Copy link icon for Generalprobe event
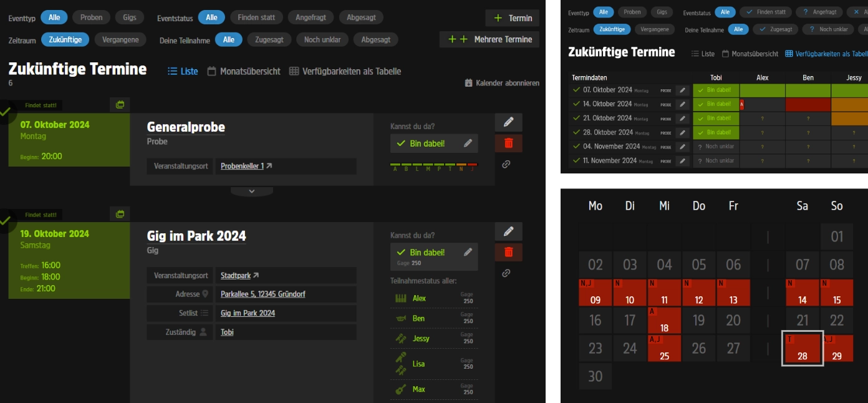Image resolution: width=868 pixels, height=403 pixels. 506,164
